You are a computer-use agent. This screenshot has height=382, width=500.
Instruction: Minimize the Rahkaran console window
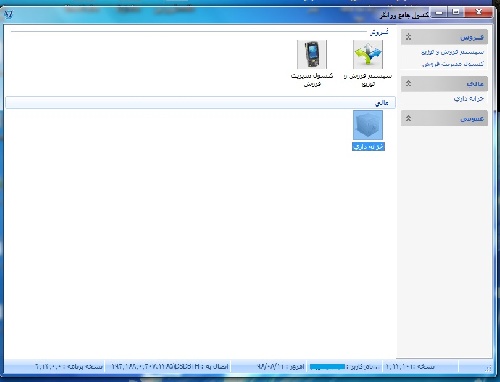pos(439,13)
